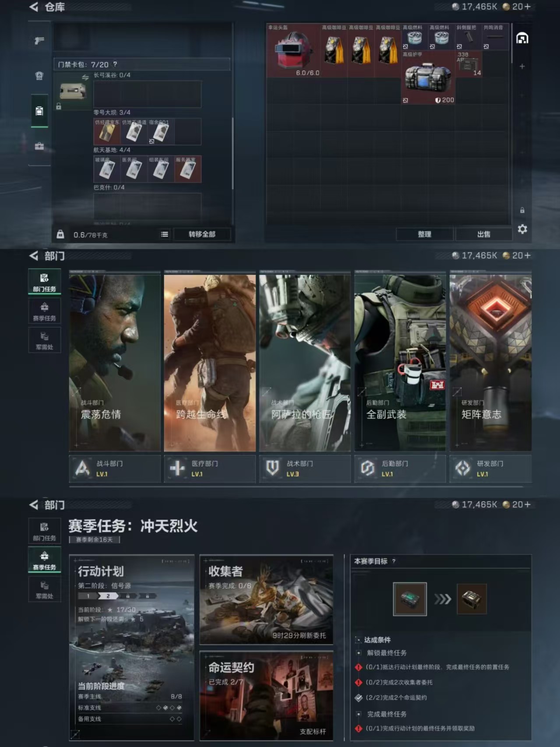Click stage 2 on 行动计划 progress bar
This screenshot has height=747, width=560.
tap(108, 596)
